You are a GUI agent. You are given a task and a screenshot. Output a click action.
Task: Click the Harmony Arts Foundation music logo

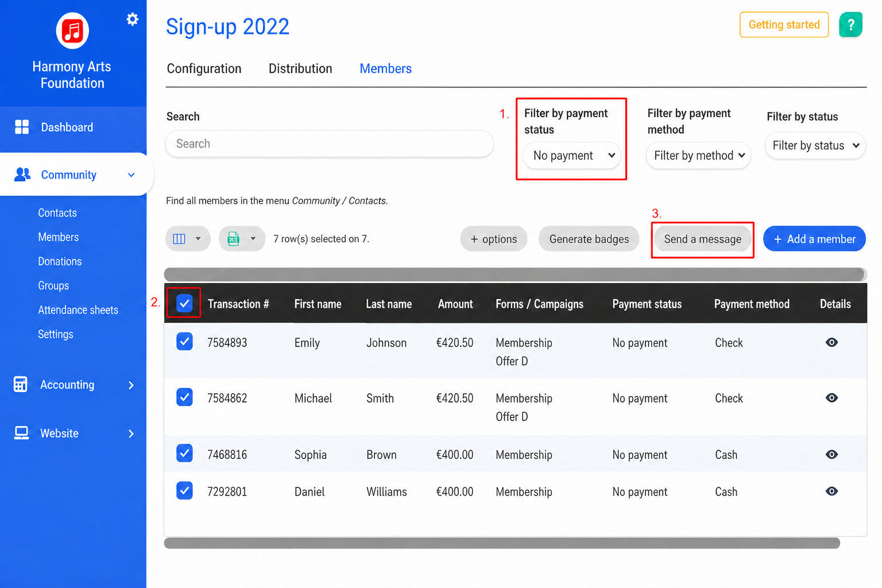coord(72,30)
